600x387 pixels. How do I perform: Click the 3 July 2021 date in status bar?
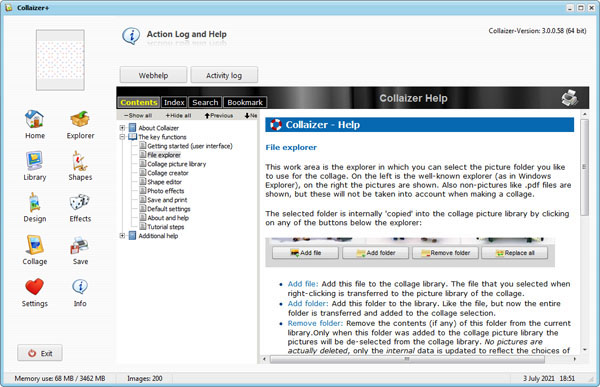[539, 378]
